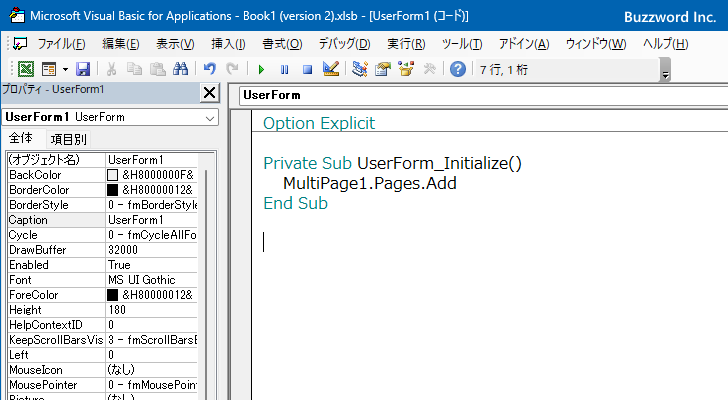Close the Properties panel
Screen dimensions: 728x400
click(210, 93)
